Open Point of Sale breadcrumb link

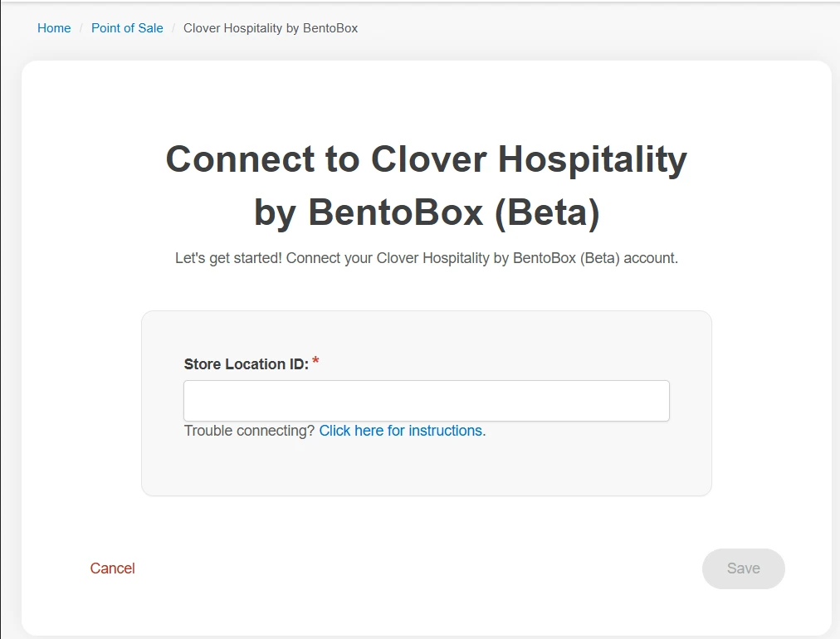pyautogui.click(x=127, y=28)
